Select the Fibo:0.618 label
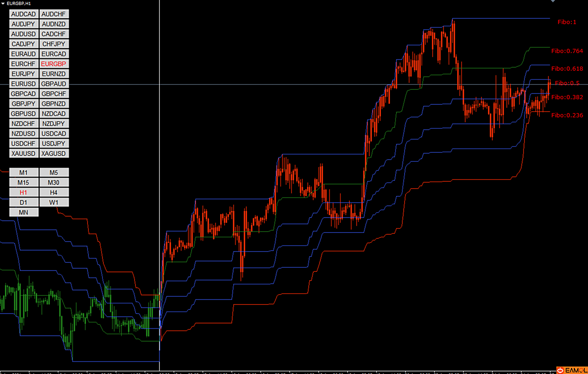 point(567,69)
